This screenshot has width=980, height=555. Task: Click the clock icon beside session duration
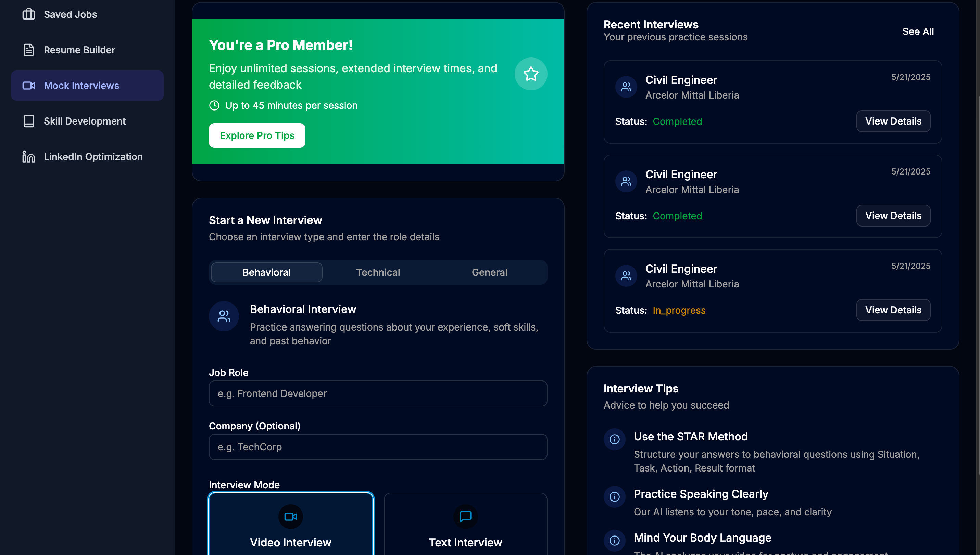click(x=214, y=105)
